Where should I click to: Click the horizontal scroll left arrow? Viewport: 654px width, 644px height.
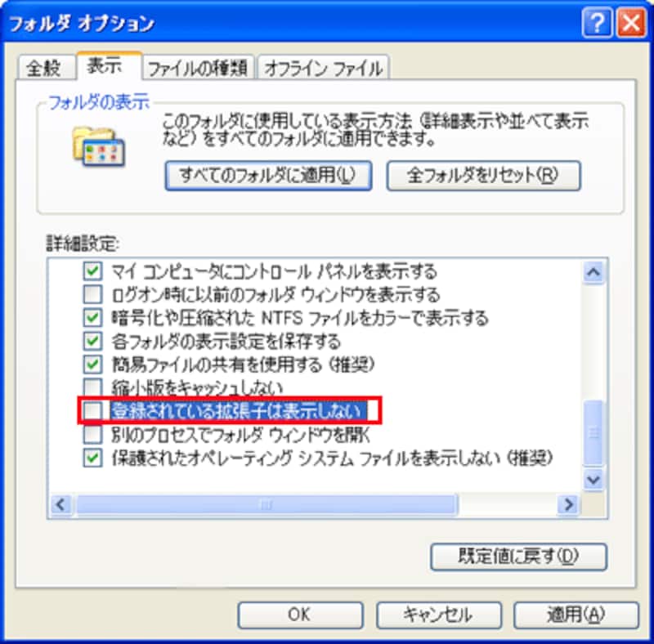(60, 505)
